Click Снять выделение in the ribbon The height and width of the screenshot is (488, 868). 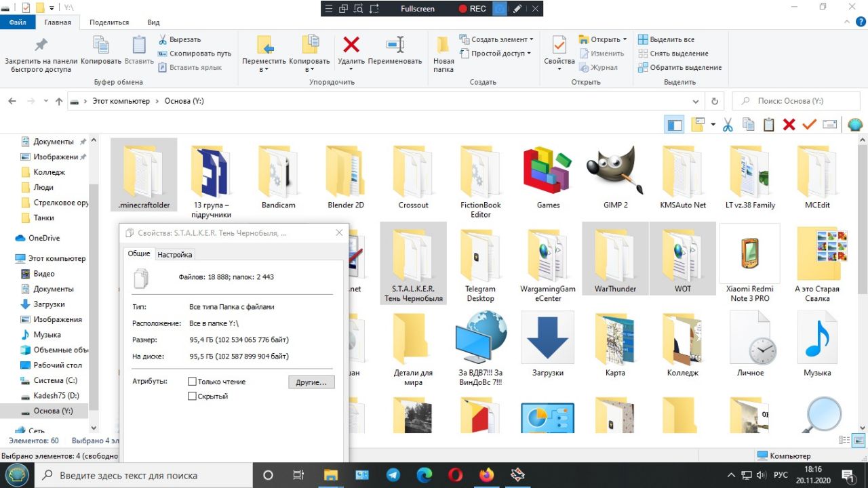[x=673, y=54]
